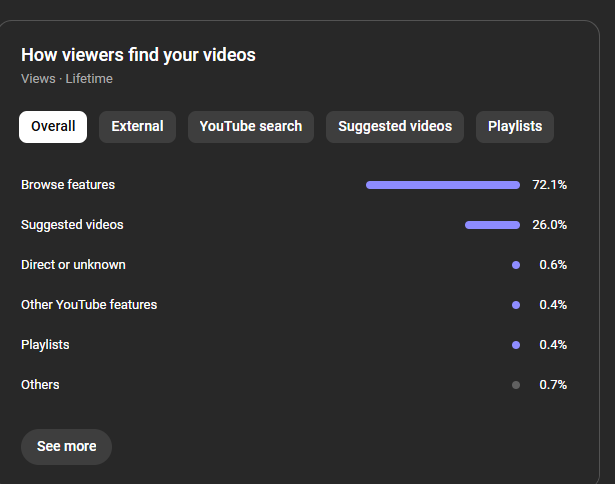
Task: Click the See more button
Action: coord(66,447)
